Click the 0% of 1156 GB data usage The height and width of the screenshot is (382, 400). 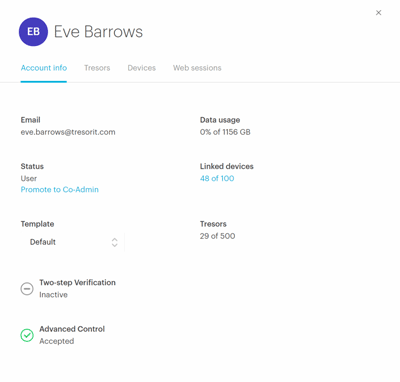tap(225, 132)
